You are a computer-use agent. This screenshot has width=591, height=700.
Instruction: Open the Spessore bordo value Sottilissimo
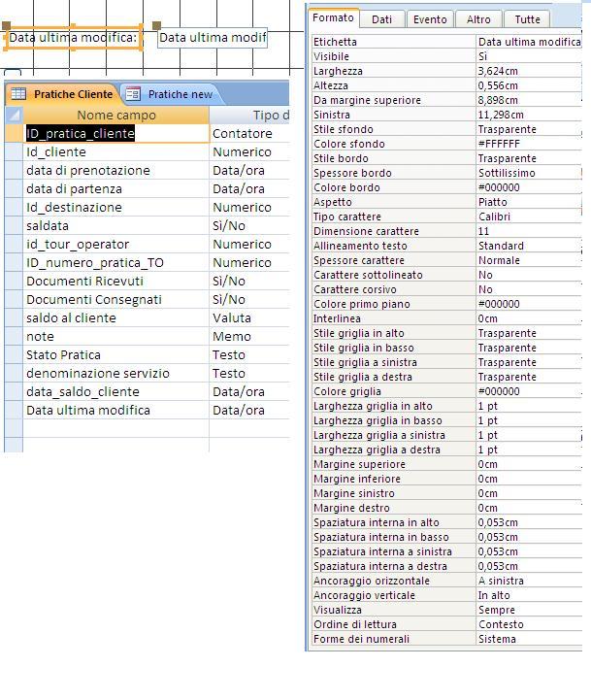tap(529, 173)
